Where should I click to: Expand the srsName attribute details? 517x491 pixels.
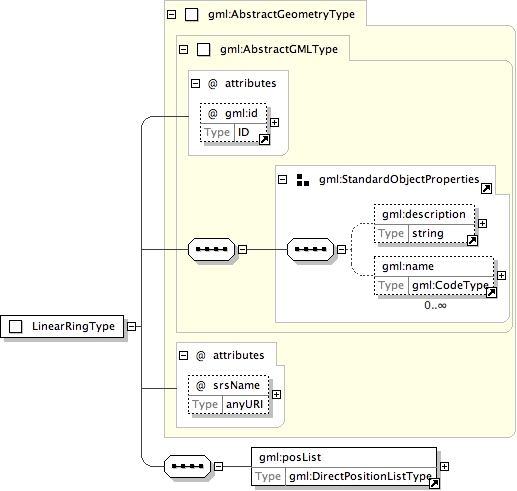(x=276, y=394)
